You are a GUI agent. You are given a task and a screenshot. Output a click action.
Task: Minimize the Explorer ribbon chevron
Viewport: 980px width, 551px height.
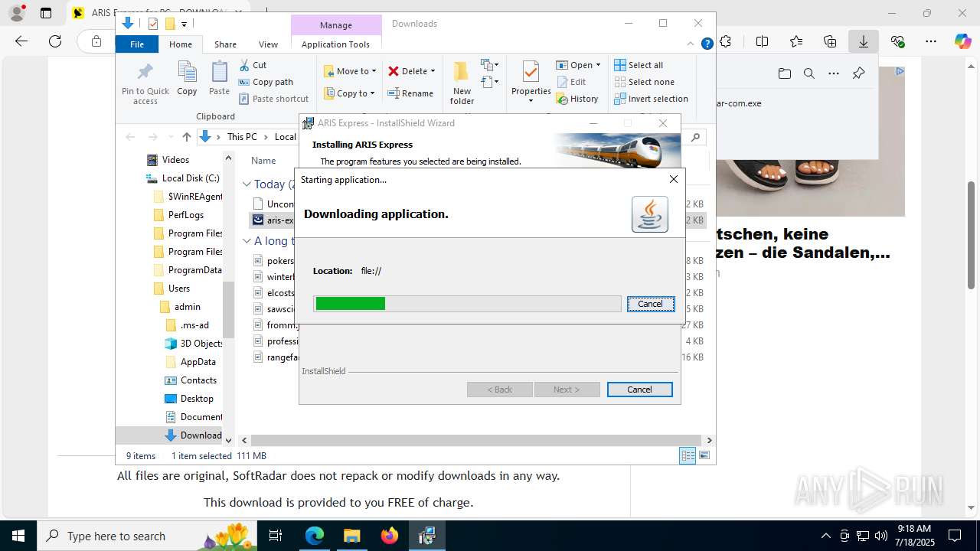tap(691, 44)
